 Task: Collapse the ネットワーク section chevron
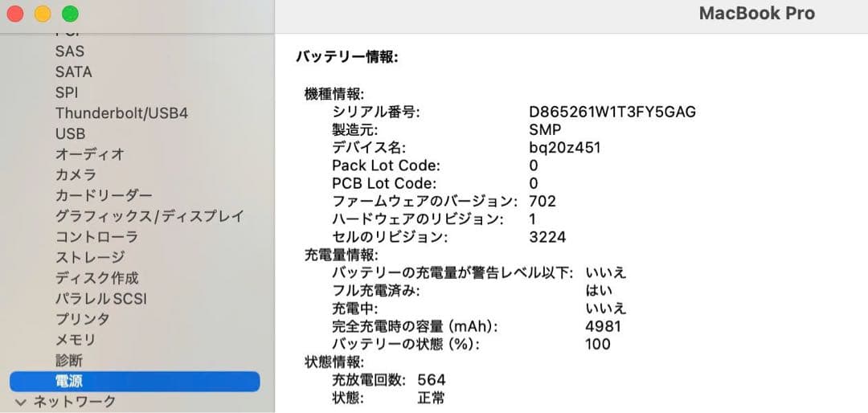[21, 402]
